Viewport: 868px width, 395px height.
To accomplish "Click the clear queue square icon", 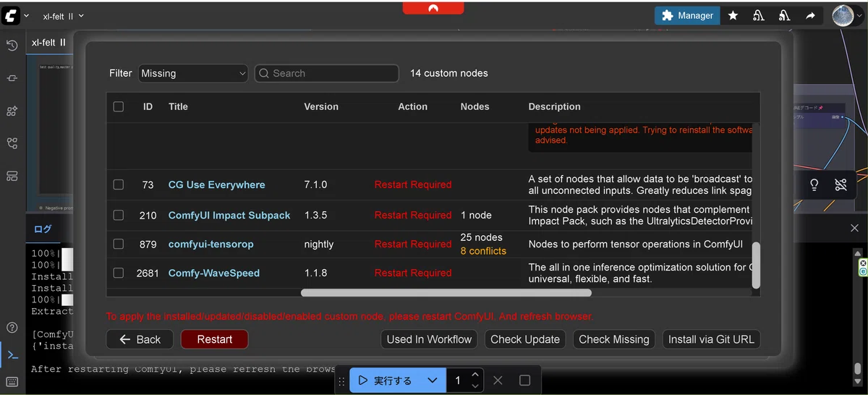I will pyautogui.click(x=525, y=381).
